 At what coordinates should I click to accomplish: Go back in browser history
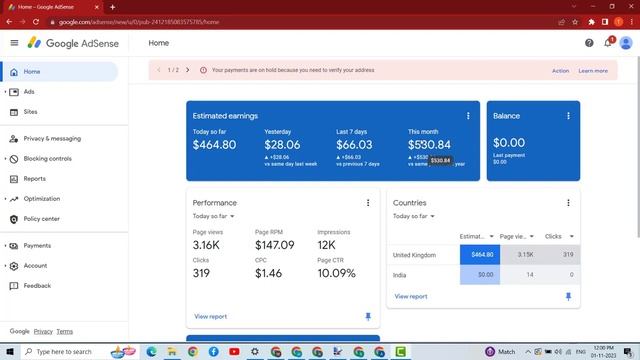click(9, 22)
